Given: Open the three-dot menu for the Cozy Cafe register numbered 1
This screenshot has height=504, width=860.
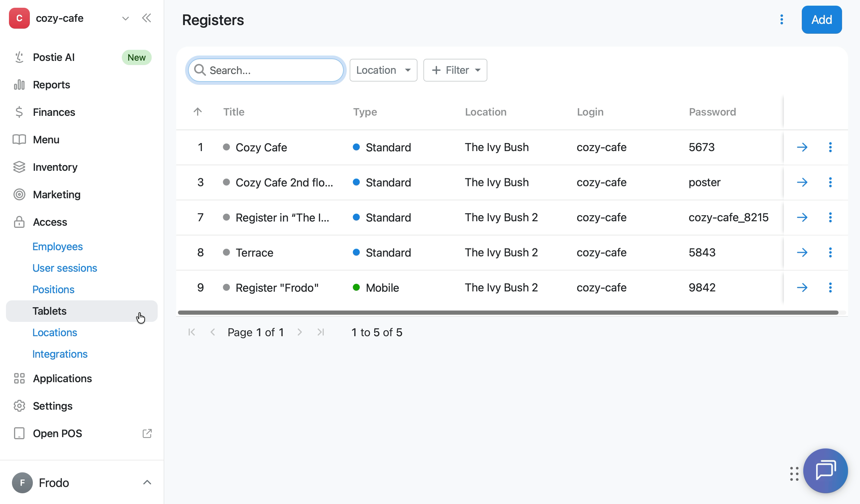Looking at the screenshot, I should pyautogui.click(x=830, y=147).
